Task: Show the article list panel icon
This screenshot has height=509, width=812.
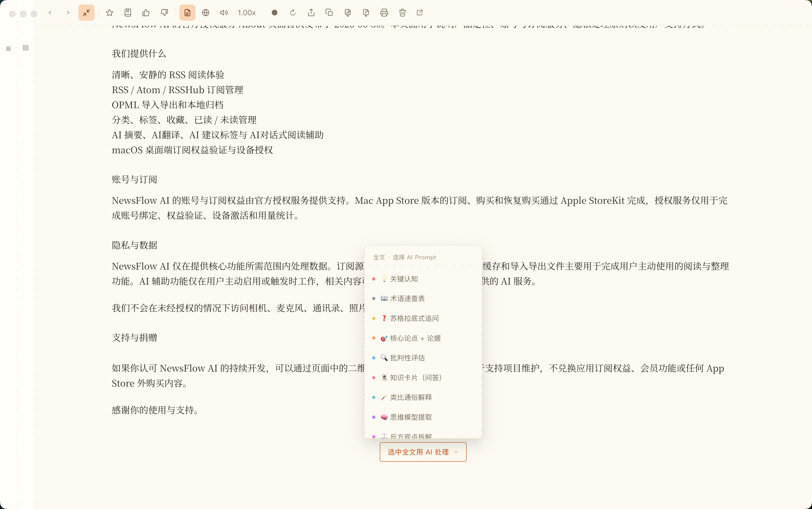Action: tap(26, 48)
